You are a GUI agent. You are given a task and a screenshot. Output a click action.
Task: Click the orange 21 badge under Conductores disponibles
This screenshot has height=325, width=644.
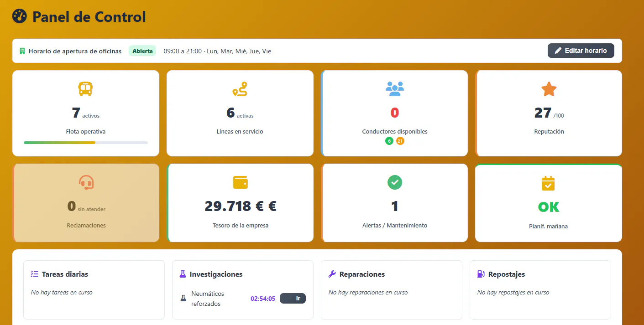coord(400,141)
